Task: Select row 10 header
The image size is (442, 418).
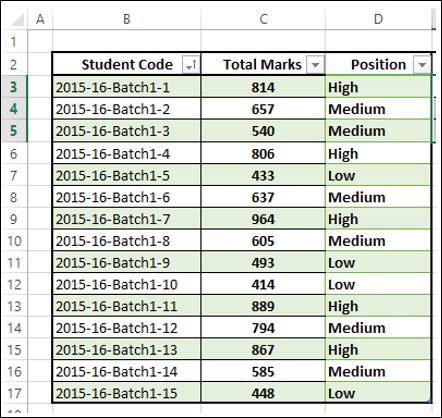Action: click(14, 241)
